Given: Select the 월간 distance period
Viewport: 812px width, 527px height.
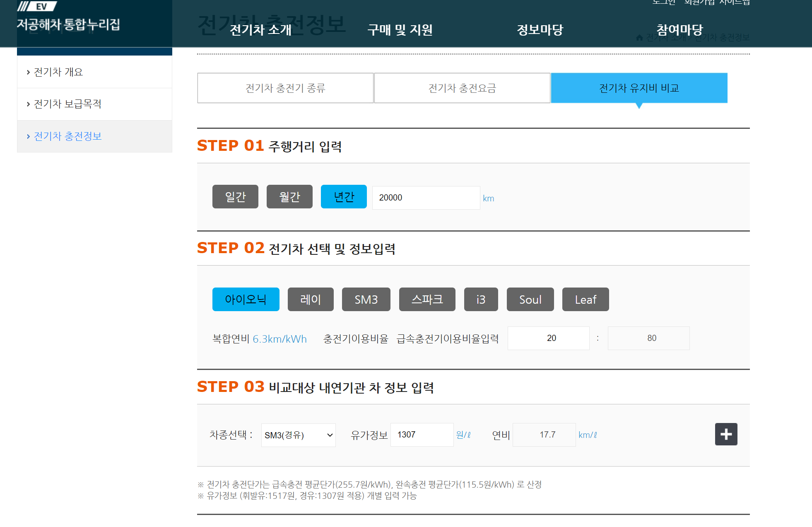Looking at the screenshot, I should point(289,196).
